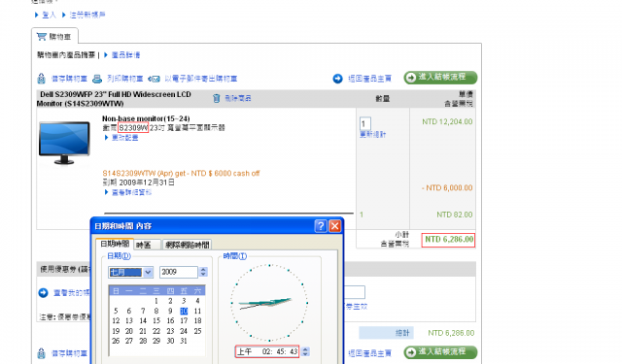Select day 29 in the calendar
The width and height of the screenshot is (622, 364).
point(156,341)
